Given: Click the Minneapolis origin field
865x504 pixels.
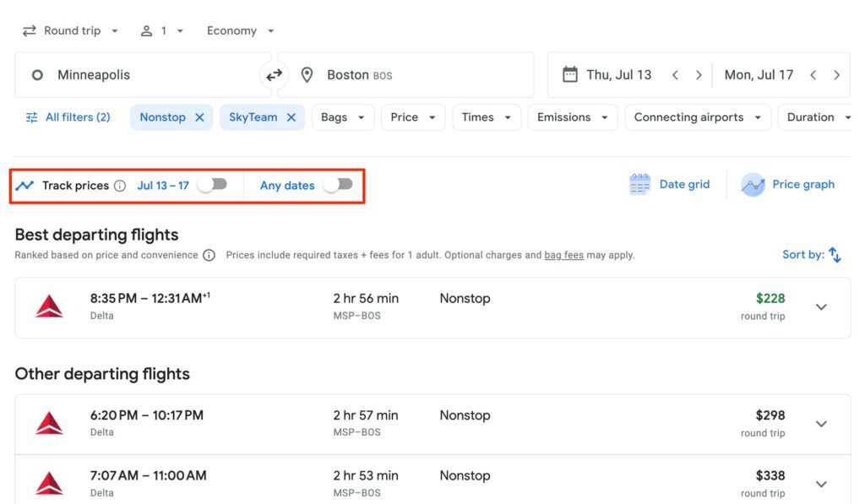Looking at the screenshot, I should click(x=142, y=75).
